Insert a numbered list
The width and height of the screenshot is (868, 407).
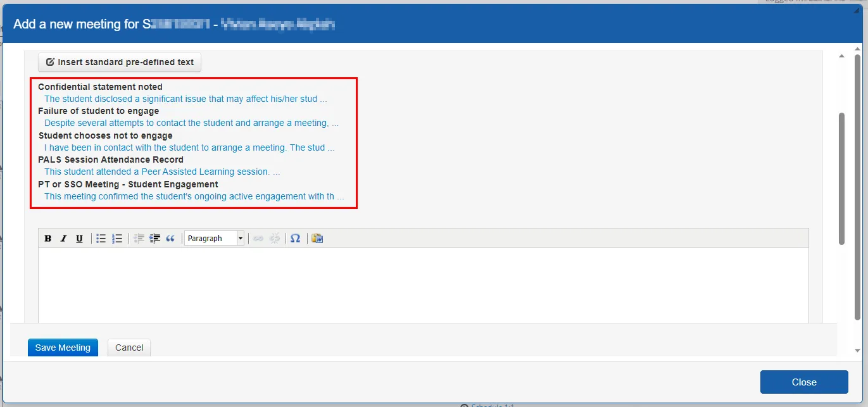(x=117, y=238)
